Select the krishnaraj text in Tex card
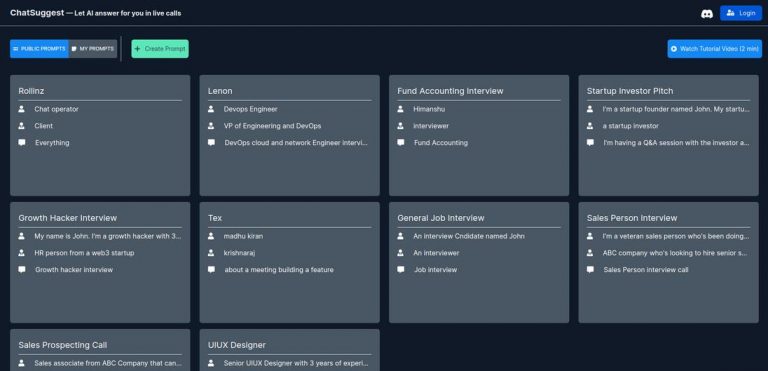The height and width of the screenshot is (371, 768). point(240,253)
